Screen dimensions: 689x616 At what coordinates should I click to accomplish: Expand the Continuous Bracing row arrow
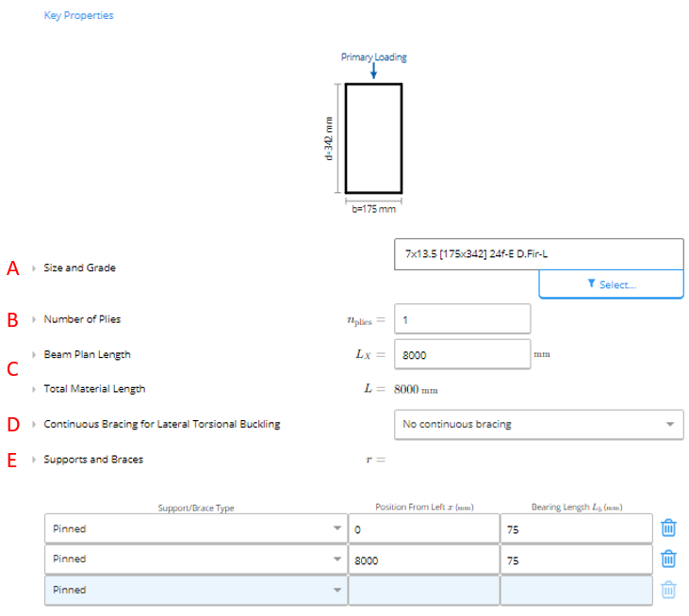pos(34,425)
